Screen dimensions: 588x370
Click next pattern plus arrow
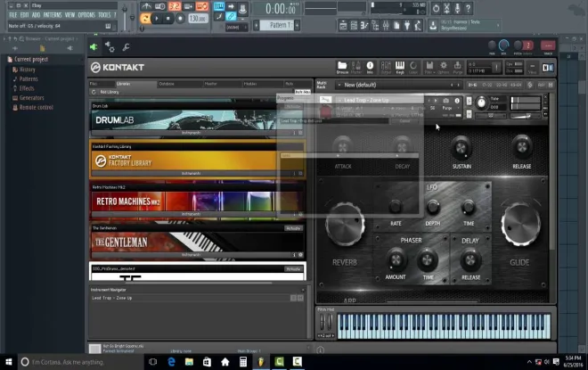pos(297,25)
